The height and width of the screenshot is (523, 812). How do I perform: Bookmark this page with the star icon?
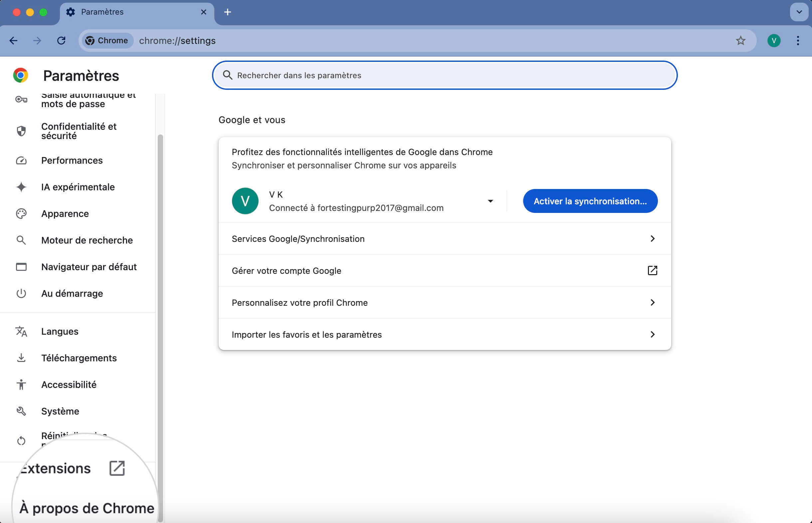(x=740, y=41)
